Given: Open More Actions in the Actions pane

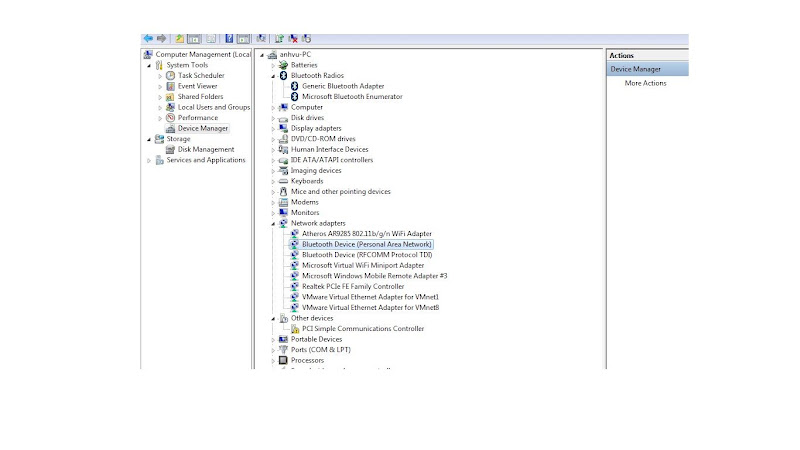Looking at the screenshot, I should coord(645,83).
